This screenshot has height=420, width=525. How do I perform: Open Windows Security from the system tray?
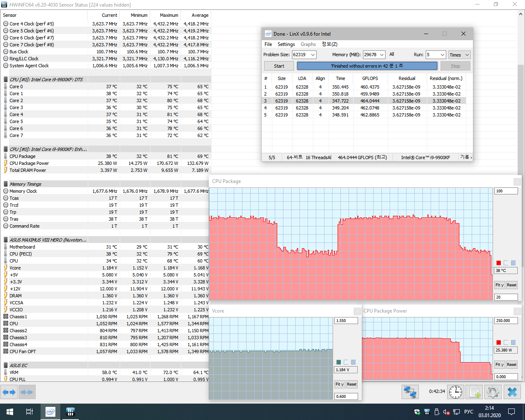coord(418,412)
